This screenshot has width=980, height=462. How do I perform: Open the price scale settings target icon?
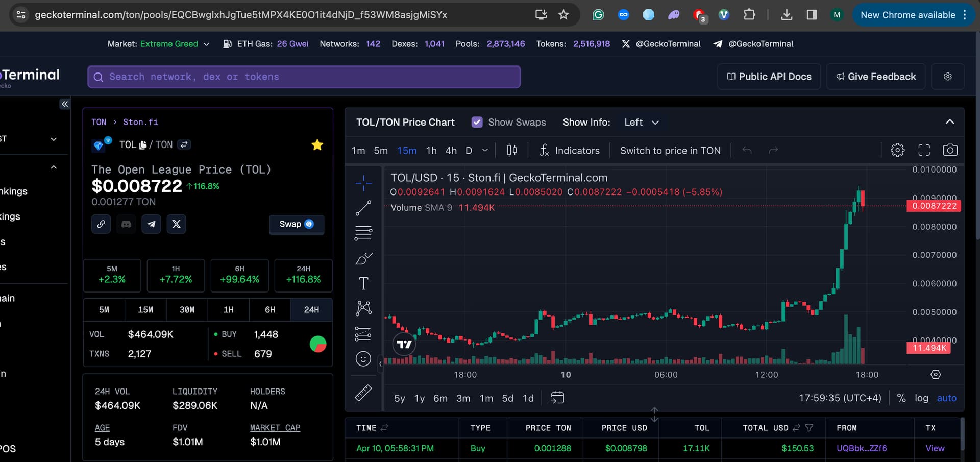(936, 375)
